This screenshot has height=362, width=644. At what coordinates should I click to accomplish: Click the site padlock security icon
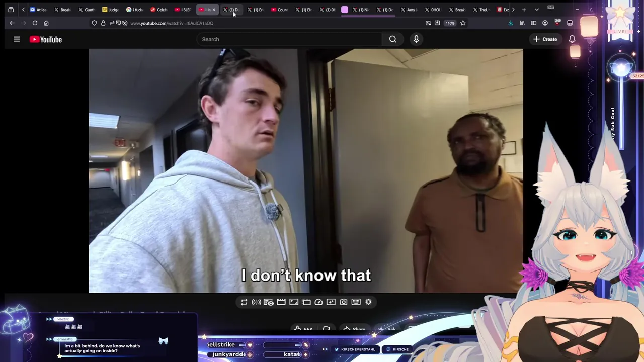point(103,23)
